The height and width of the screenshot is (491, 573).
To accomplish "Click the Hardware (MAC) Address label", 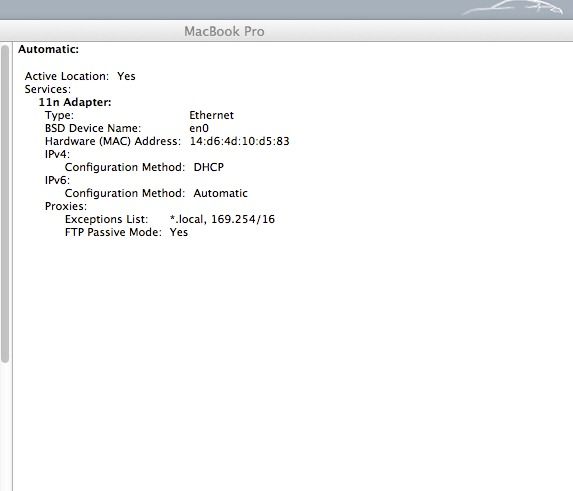I will 113,141.
